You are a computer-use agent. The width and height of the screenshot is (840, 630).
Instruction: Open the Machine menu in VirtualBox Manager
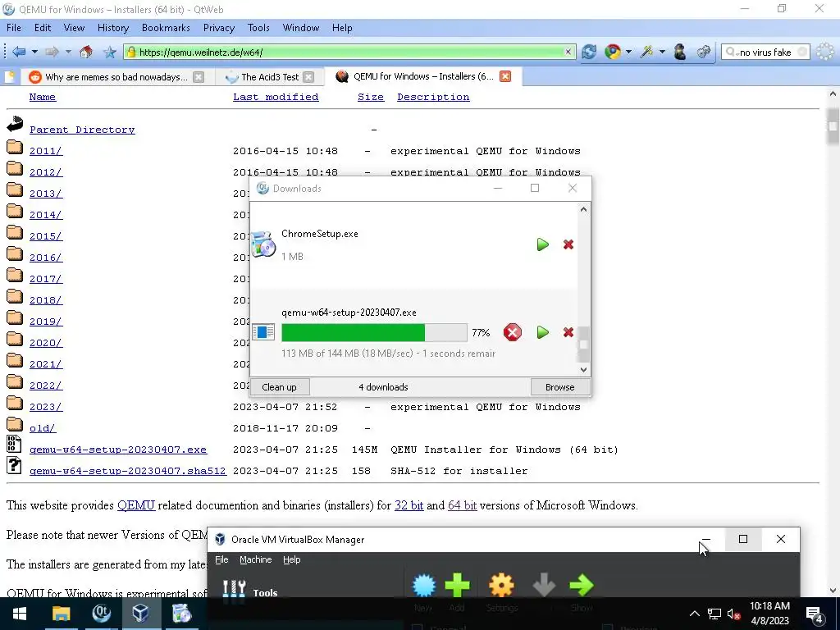pyautogui.click(x=256, y=559)
